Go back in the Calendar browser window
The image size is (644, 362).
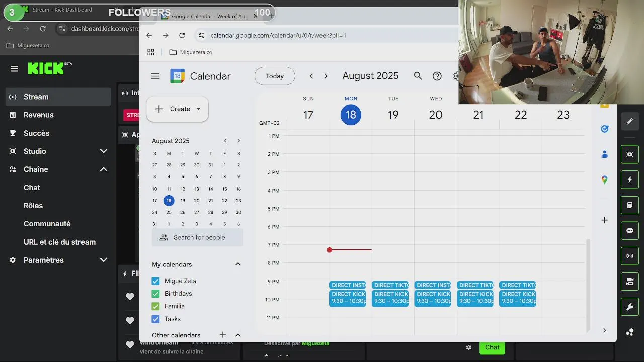pos(149,35)
